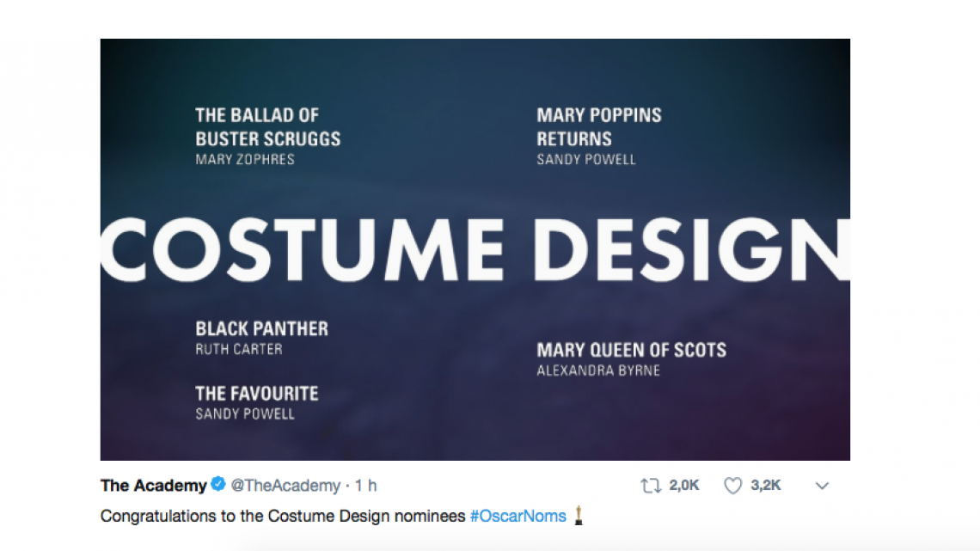The height and width of the screenshot is (551, 980).
Task: Open the #OscarNoms hashtag
Action: [x=518, y=517]
